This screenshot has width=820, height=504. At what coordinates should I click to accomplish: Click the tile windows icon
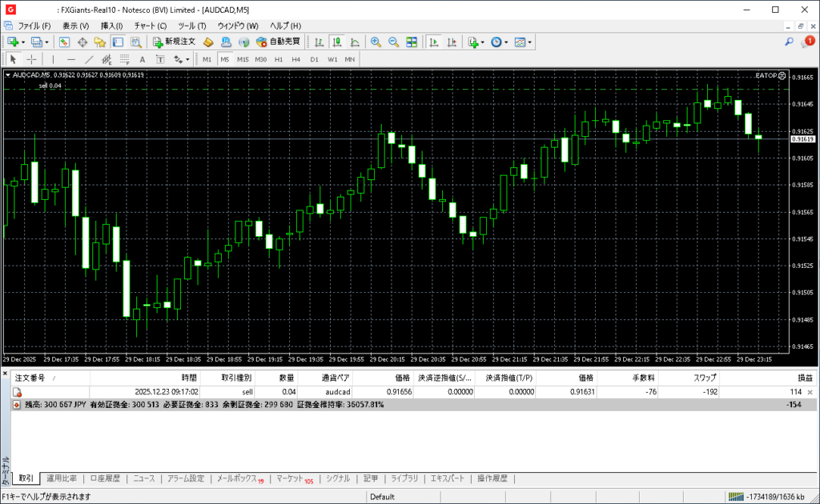click(x=412, y=42)
